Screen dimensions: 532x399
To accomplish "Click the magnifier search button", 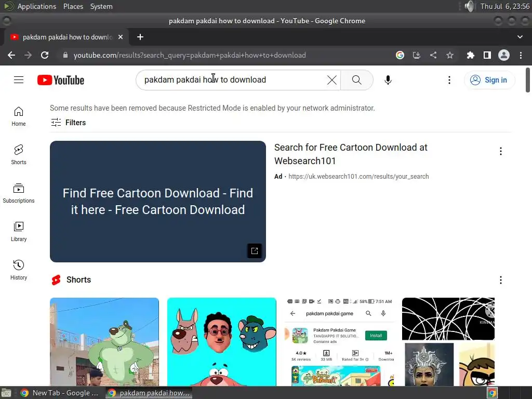I will click(356, 80).
